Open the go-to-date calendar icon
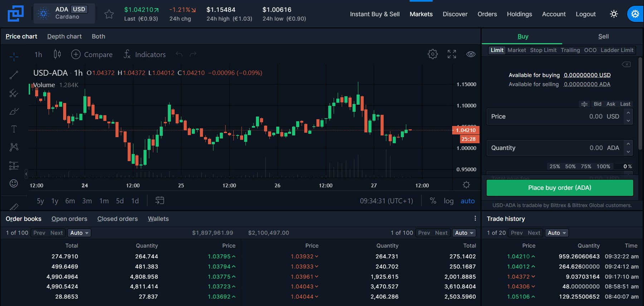The height and width of the screenshot is (306, 644). coord(160,201)
